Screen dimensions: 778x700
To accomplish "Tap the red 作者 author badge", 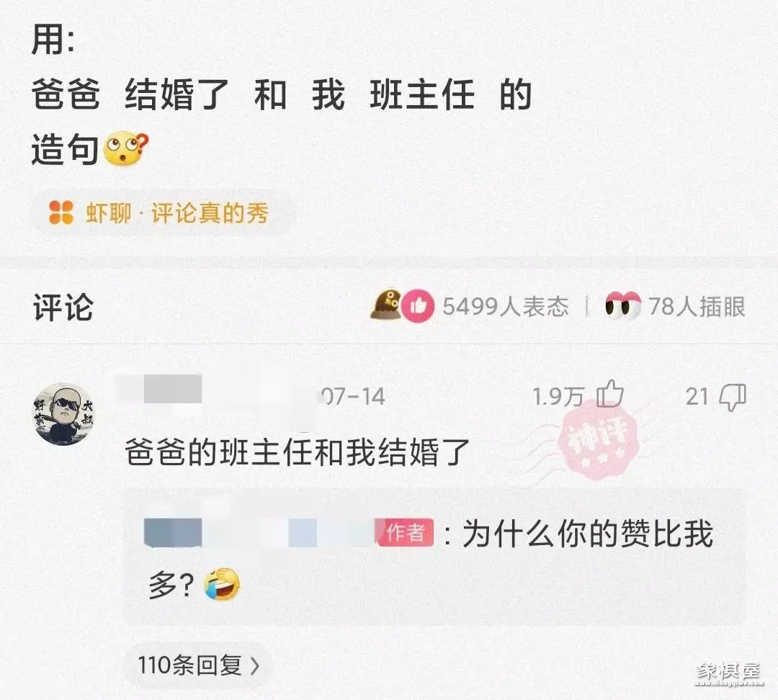I will click(x=406, y=533).
